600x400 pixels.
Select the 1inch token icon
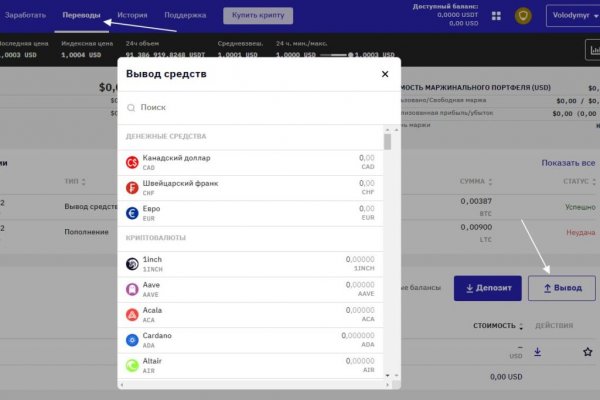(x=132, y=264)
